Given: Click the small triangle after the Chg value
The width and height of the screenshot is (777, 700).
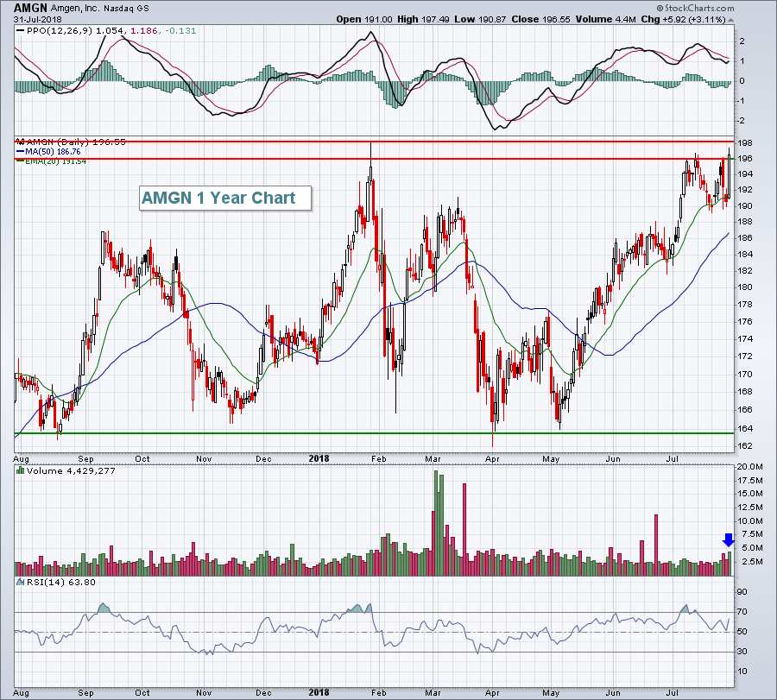Looking at the screenshot, I should click(730, 20).
